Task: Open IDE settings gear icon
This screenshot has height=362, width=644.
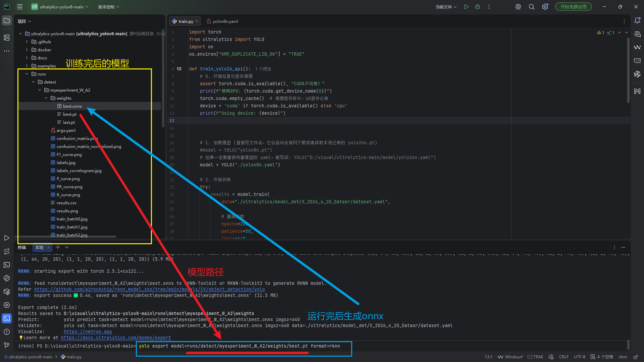Action: (x=545, y=7)
